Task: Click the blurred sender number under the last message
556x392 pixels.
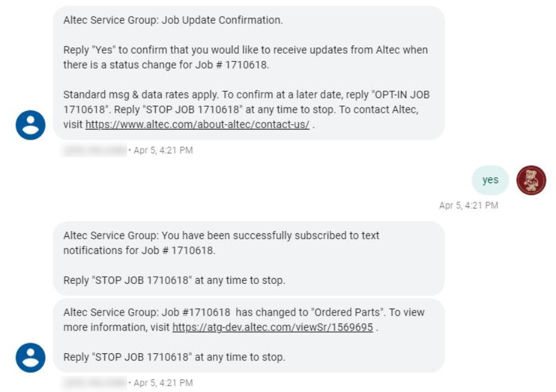Action: coord(95,383)
